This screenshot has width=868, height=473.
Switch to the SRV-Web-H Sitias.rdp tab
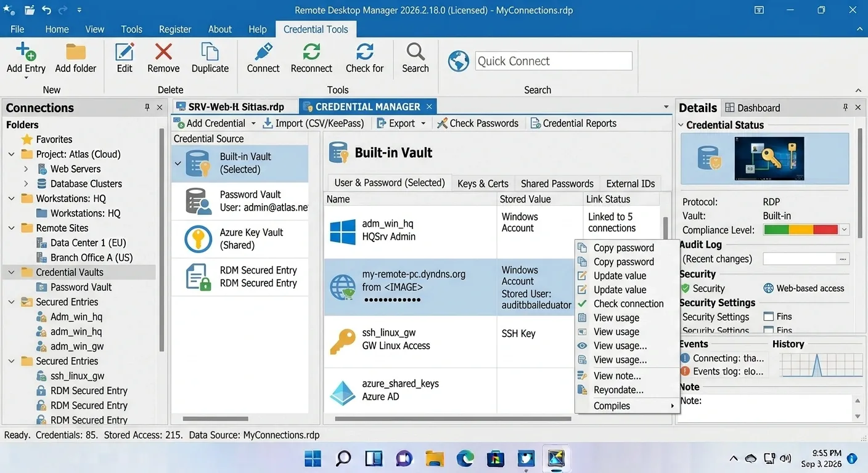tap(235, 107)
